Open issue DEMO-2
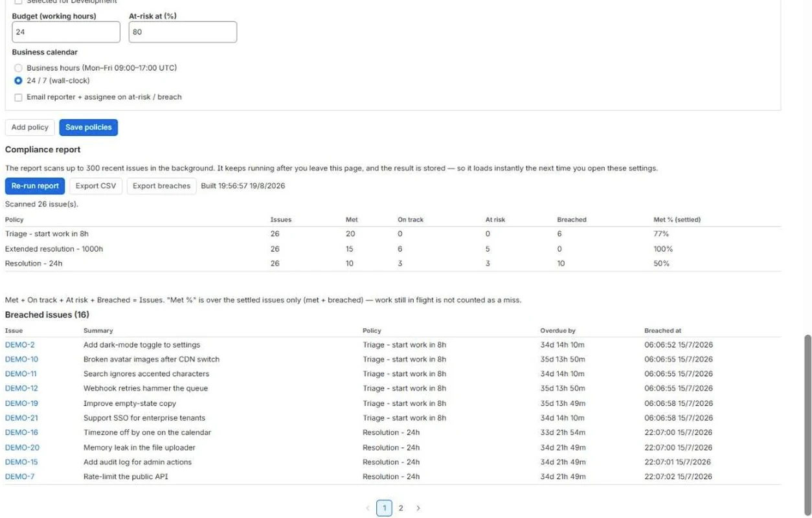This screenshot has height=518, width=812. pyautogui.click(x=20, y=345)
